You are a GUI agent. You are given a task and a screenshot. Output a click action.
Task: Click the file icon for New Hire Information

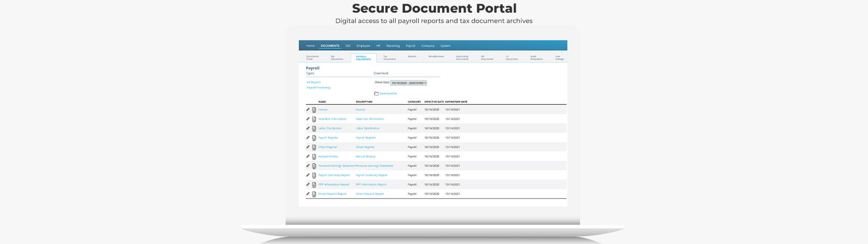click(x=314, y=119)
